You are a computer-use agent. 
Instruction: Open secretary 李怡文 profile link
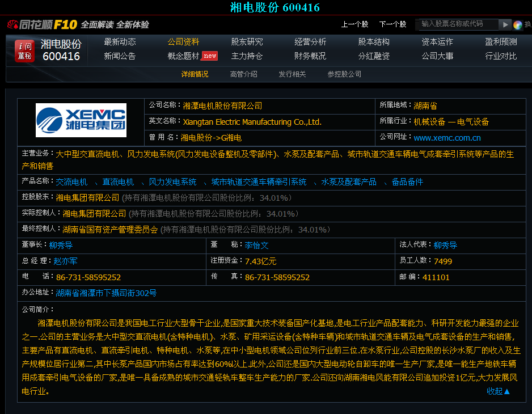point(256,246)
